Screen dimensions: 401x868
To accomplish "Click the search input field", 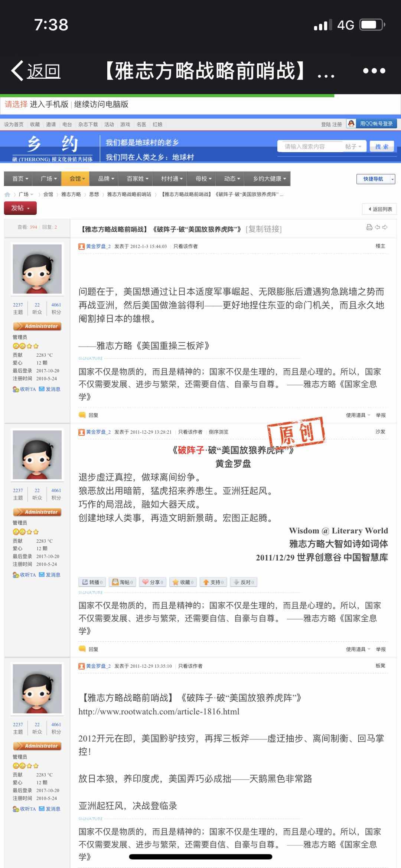I will [x=311, y=147].
